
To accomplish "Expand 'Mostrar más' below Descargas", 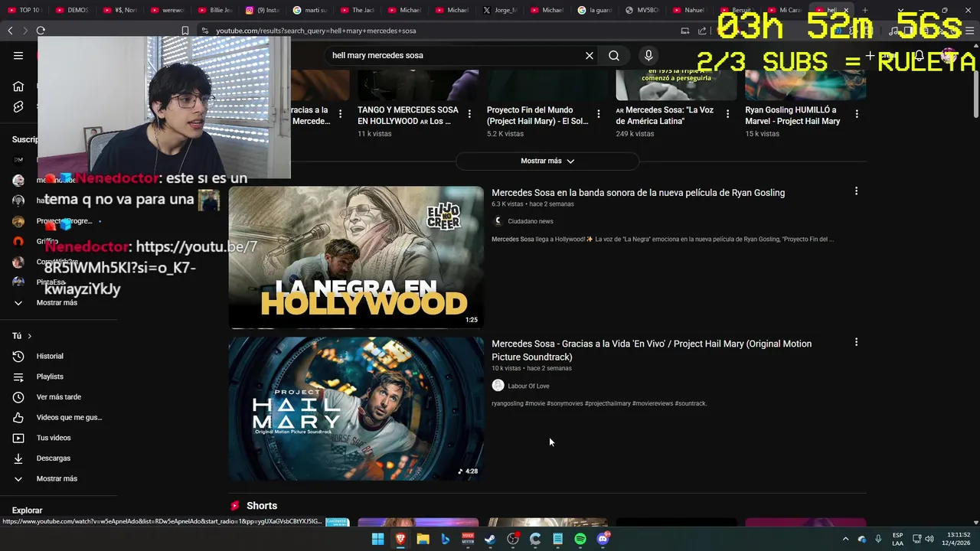I will pyautogui.click(x=57, y=478).
